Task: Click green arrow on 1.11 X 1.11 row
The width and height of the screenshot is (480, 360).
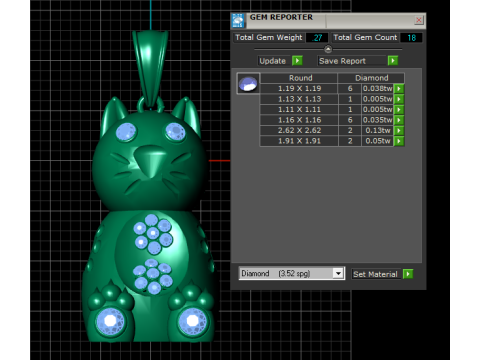Action: point(399,109)
